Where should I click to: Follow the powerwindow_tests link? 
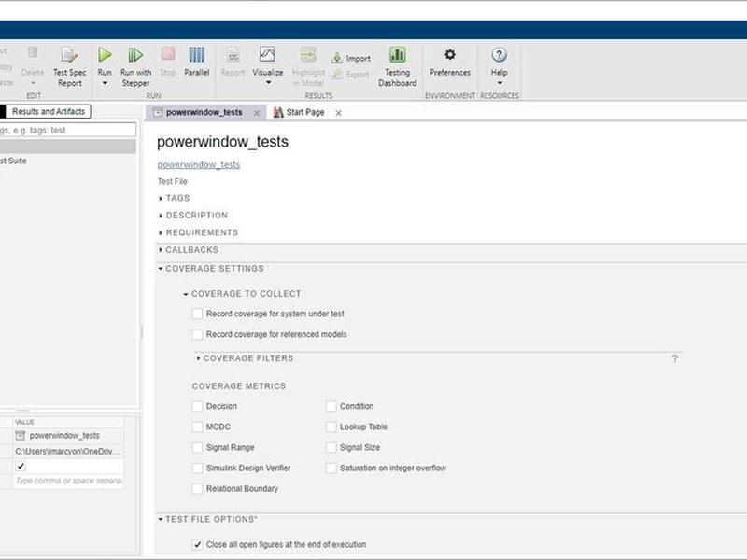click(x=199, y=165)
